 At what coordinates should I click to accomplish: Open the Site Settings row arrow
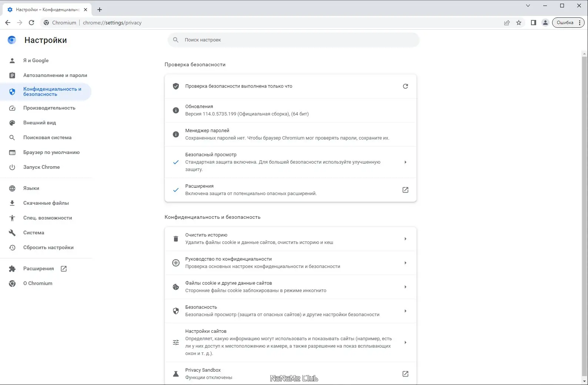coord(405,342)
